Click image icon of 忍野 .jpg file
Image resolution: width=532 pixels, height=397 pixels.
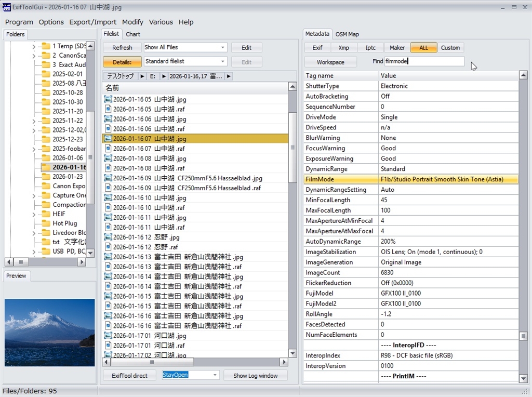[108, 237]
